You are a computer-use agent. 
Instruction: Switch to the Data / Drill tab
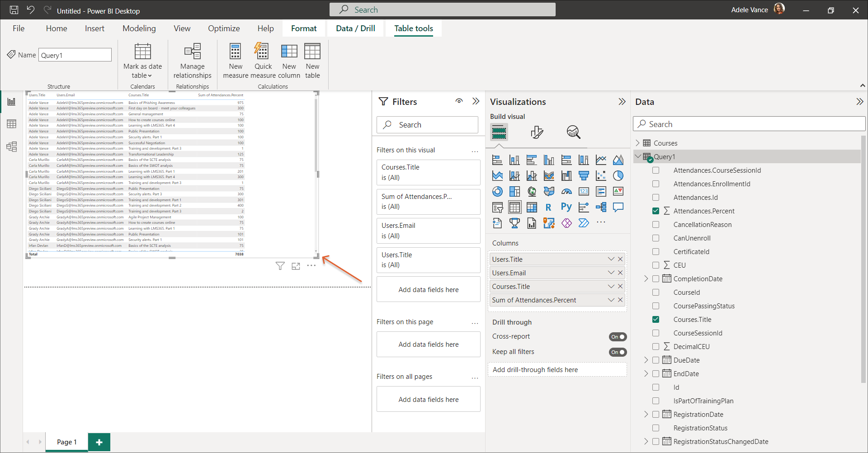point(355,28)
